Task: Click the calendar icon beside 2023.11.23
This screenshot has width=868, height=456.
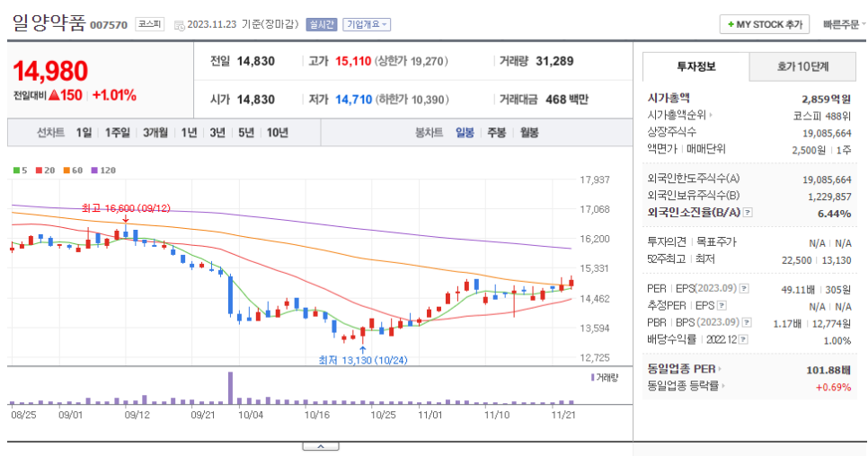Action: (x=179, y=25)
